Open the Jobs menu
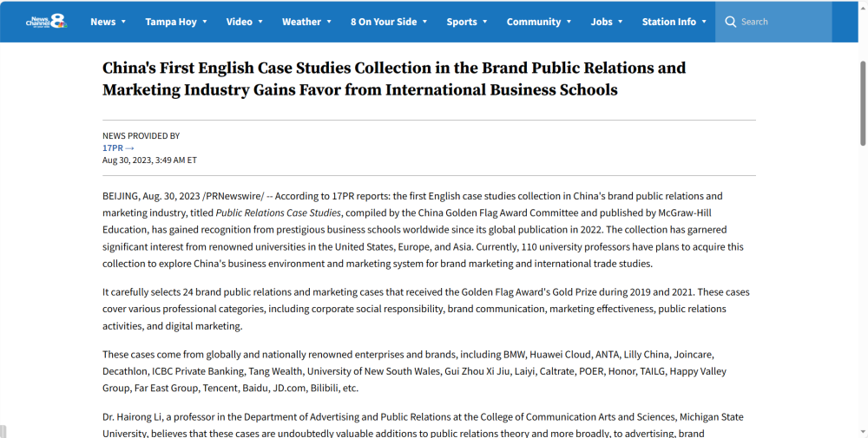The height and width of the screenshot is (438, 868). coord(602,22)
